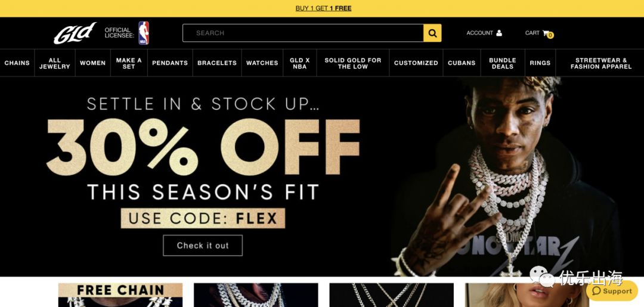
Task: Open the Chains menu item
Action: 17,63
